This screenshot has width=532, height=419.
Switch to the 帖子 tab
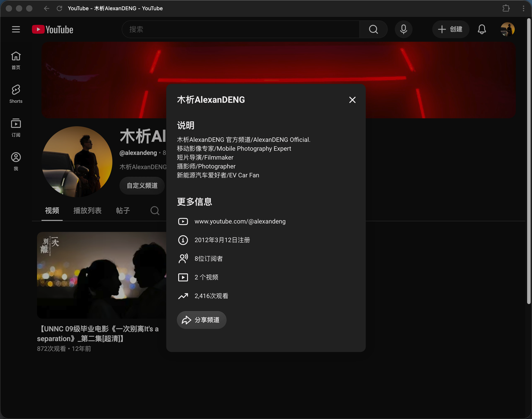(123, 210)
